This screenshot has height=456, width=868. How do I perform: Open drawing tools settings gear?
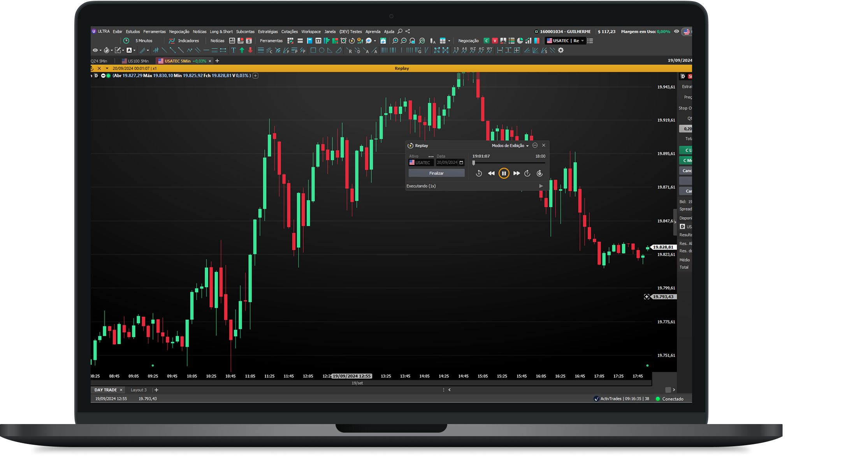561,50
